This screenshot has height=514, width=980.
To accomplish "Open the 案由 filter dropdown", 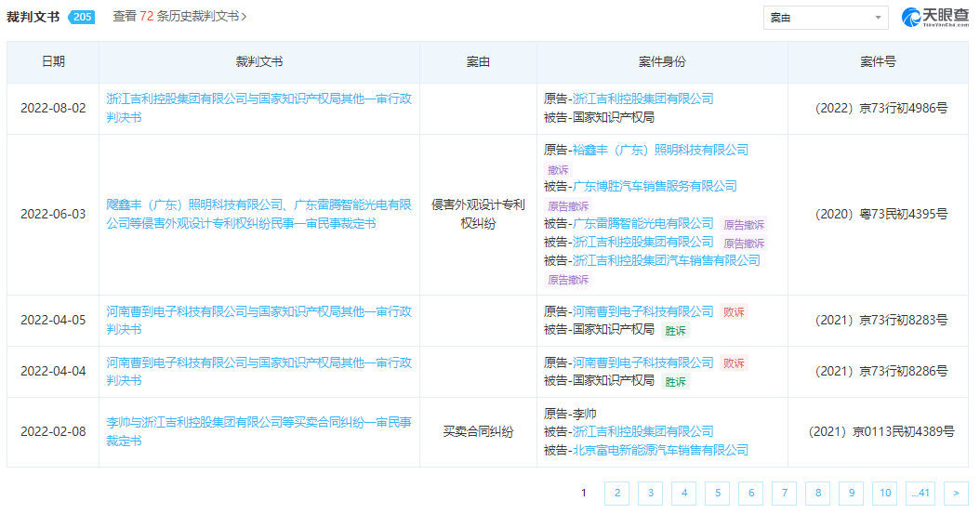I will tap(826, 18).
